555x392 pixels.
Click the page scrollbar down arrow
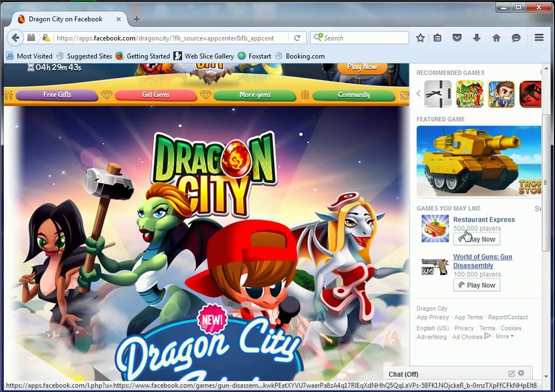(546, 376)
